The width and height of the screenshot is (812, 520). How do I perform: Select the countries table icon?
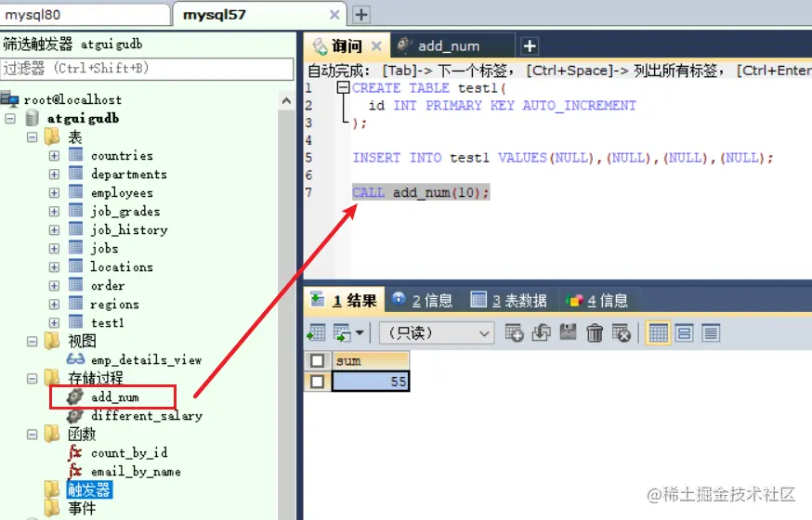(x=76, y=155)
